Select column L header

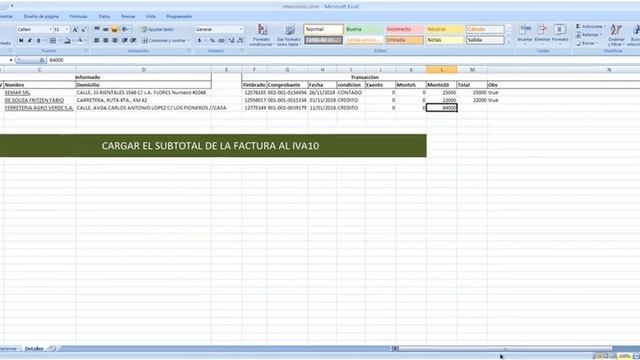click(441, 70)
